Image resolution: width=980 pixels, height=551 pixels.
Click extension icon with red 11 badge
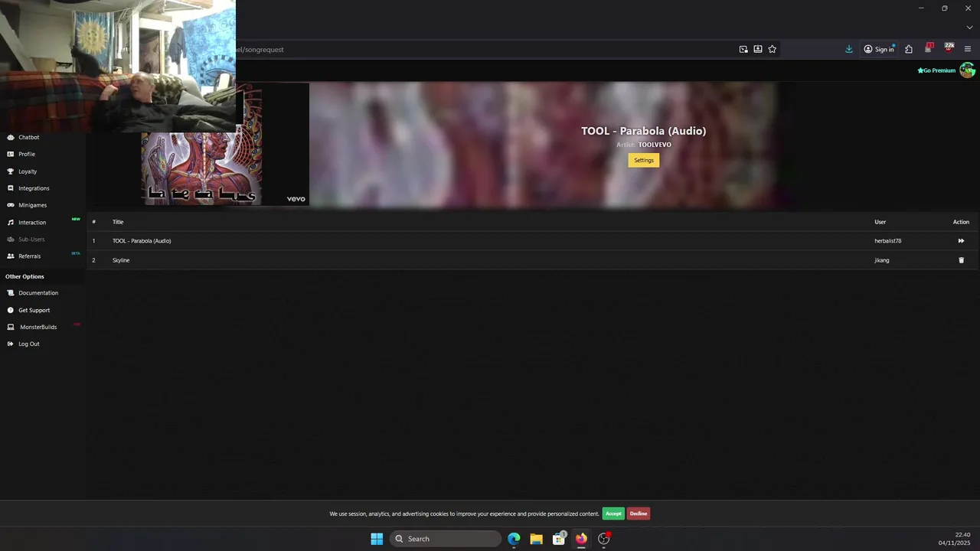(x=929, y=48)
